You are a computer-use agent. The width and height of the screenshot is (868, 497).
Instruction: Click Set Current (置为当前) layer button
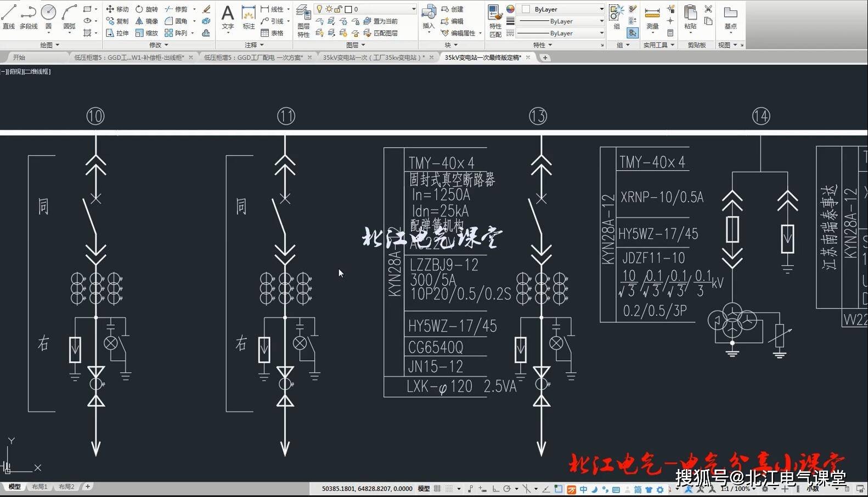point(380,21)
